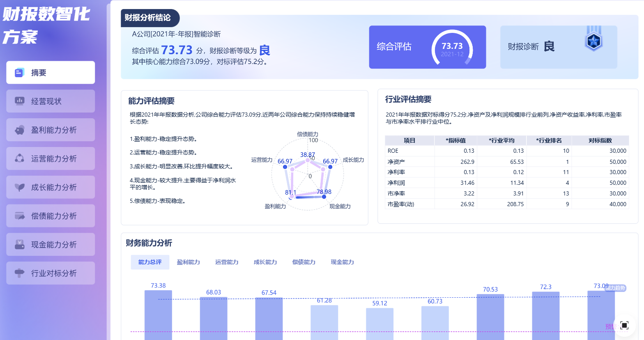The height and width of the screenshot is (340, 644).
Task: Switch to the 运营能力 tab
Action: click(x=227, y=262)
